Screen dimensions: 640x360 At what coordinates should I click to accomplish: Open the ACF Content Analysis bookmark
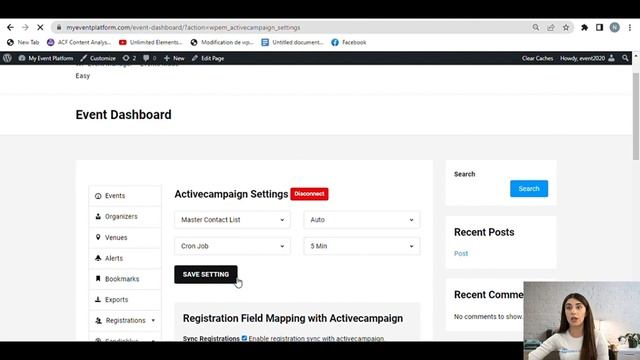(x=79, y=42)
